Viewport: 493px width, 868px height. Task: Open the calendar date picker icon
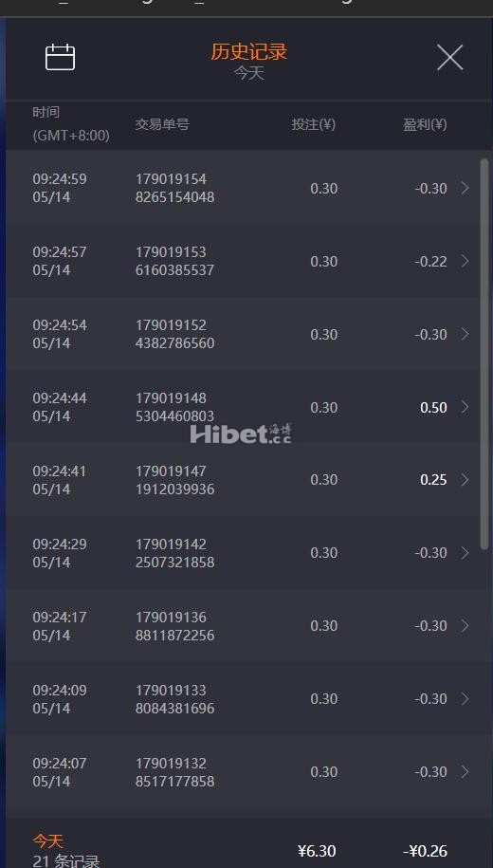[60, 57]
